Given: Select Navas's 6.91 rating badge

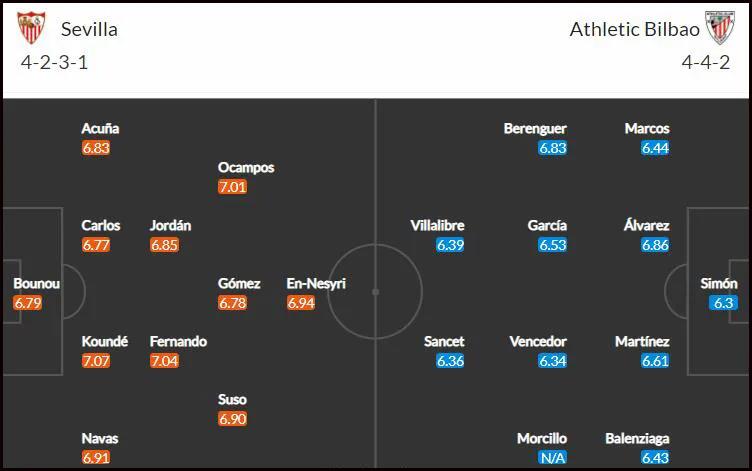Looking at the screenshot, I should pyautogui.click(x=96, y=458).
